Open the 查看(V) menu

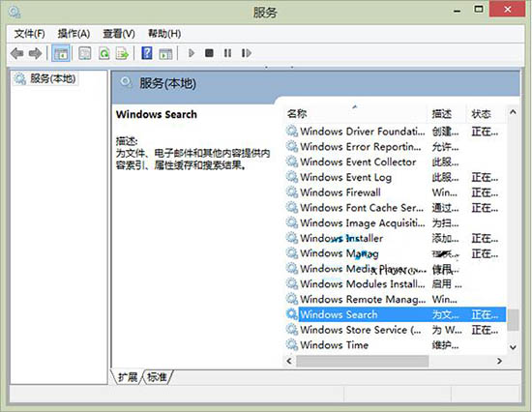pos(119,34)
